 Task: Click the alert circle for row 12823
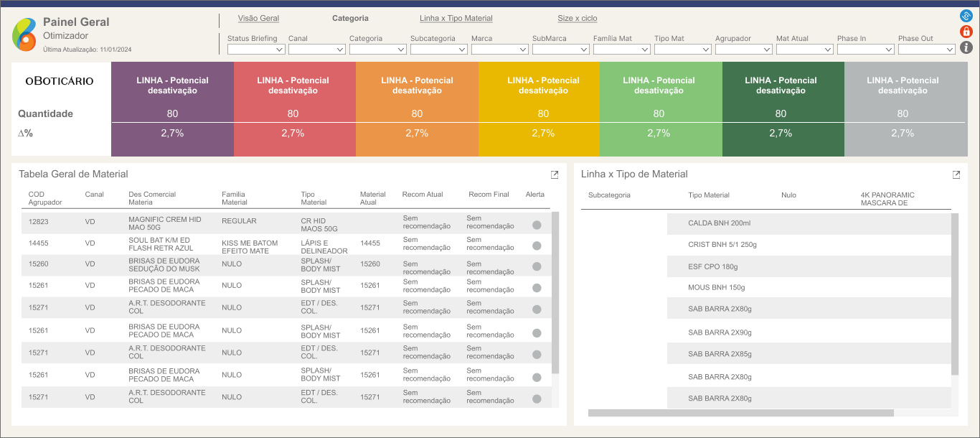click(537, 225)
